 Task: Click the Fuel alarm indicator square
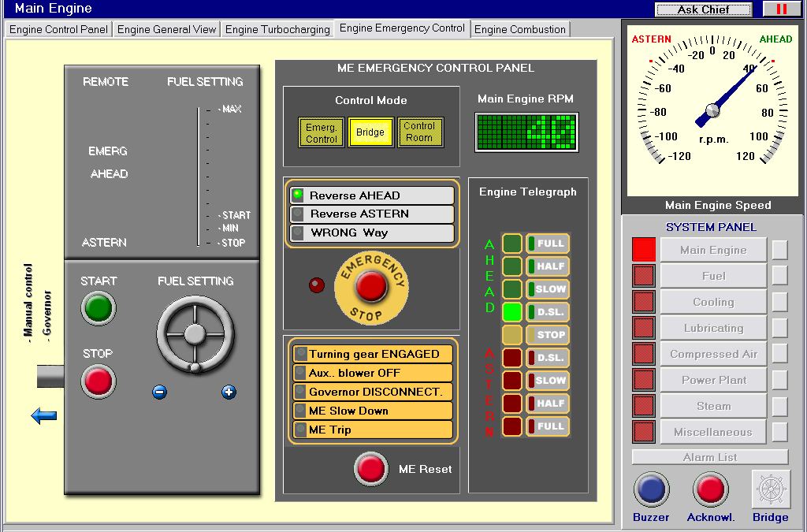(644, 276)
